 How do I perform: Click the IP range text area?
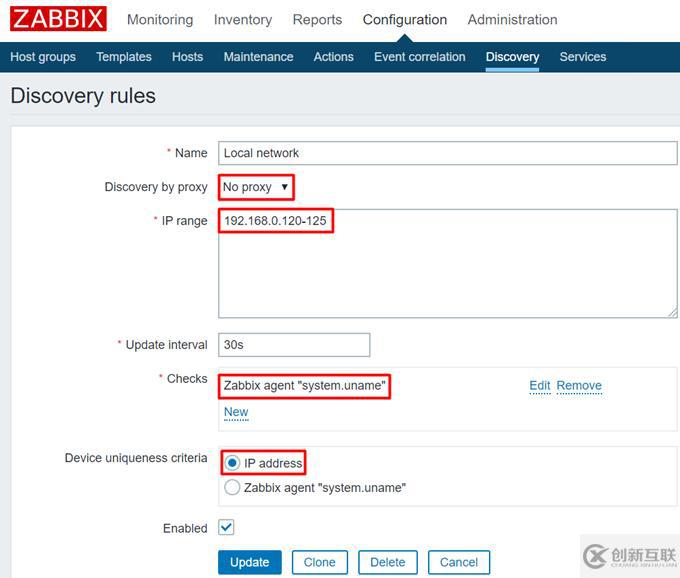coord(447,264)
